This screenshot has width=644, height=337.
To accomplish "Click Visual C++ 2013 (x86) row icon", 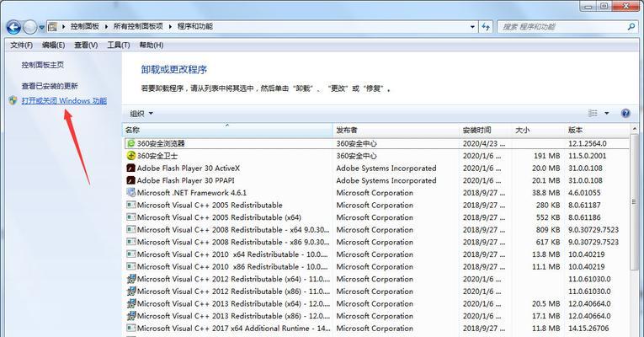I will (131, 316).
